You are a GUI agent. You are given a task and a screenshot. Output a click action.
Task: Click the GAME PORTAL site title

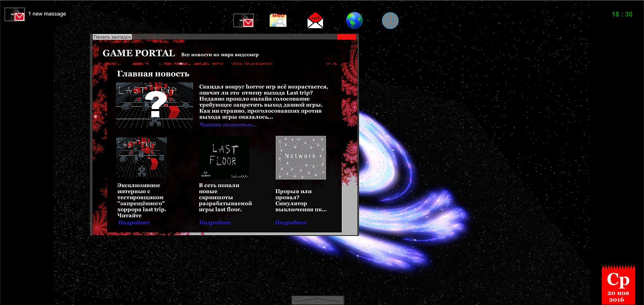pos(139,53)
